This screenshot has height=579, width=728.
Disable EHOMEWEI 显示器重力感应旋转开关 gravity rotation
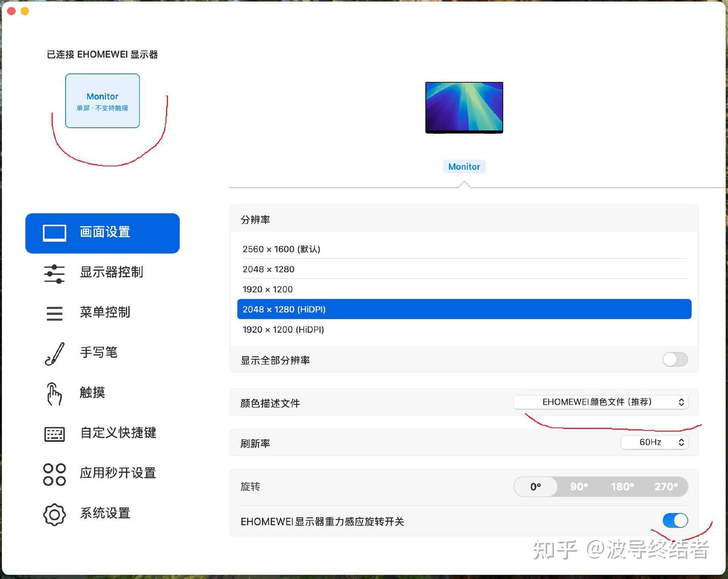pyautogui.click(x=675, y=520)
